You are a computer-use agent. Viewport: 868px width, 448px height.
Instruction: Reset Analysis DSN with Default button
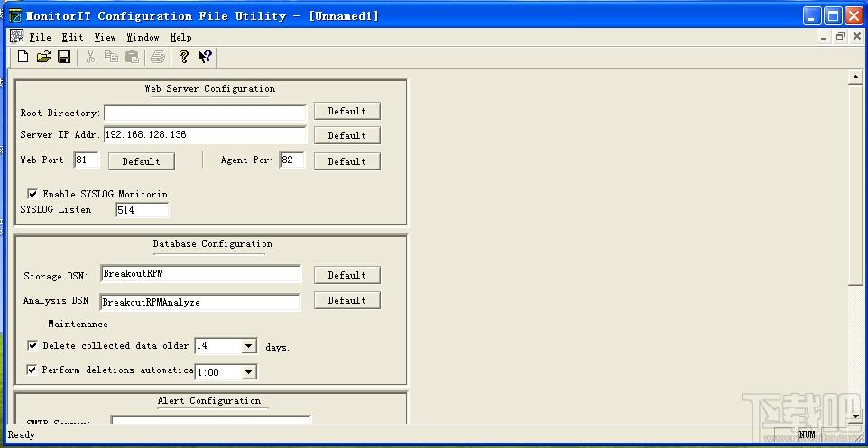pos(347,300)
